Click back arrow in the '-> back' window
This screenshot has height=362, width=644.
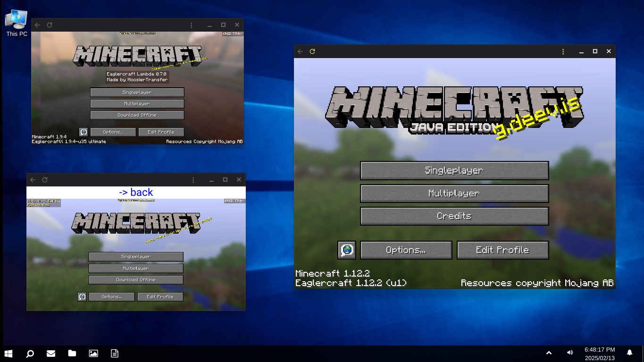pyautogui.click(x=33, y=180)
